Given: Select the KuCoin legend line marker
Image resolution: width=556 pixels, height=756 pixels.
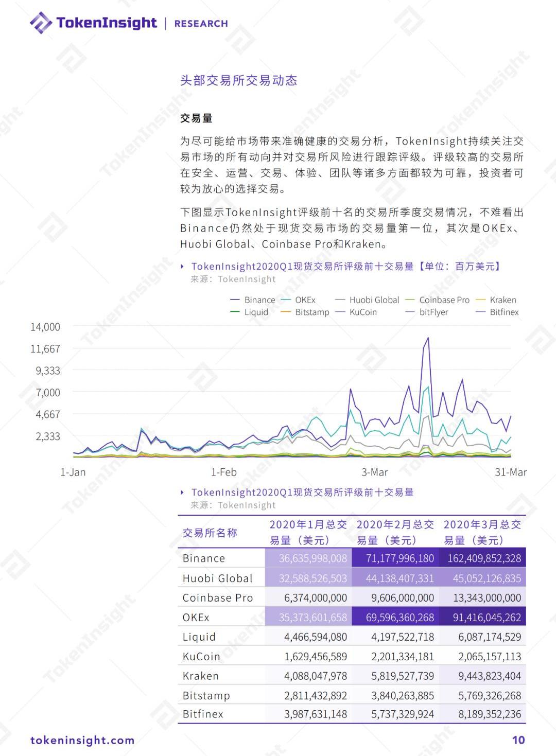Looking at the screenshot, I should 340,312.
